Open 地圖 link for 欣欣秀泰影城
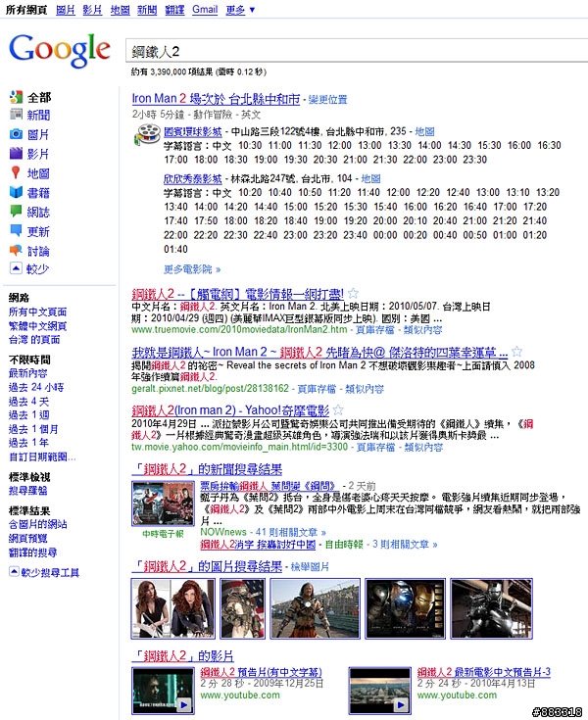The width and height of the screenshot is (588, 720). (370, 178)
